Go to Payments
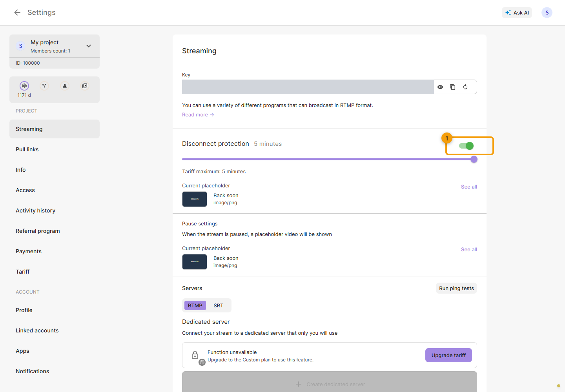 coord(55,251)
